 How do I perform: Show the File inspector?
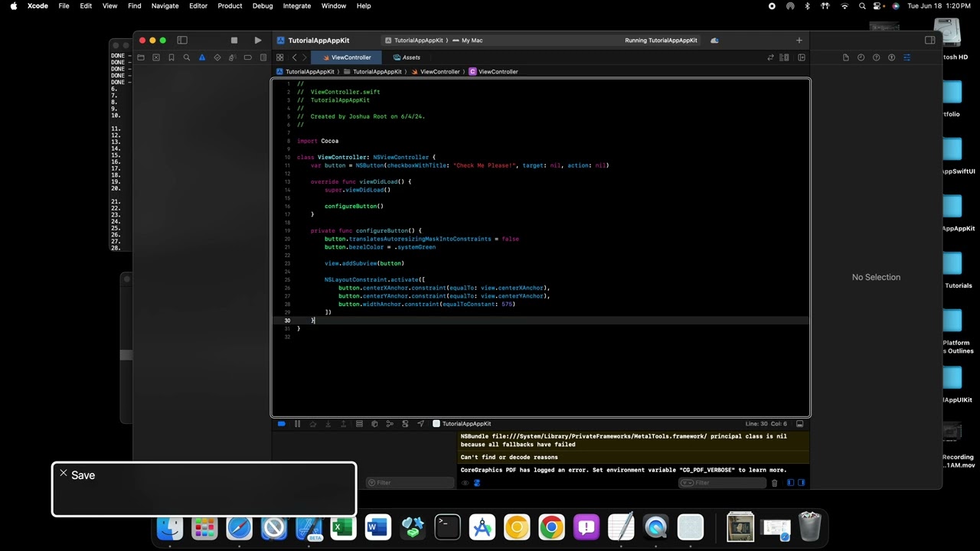846,57
